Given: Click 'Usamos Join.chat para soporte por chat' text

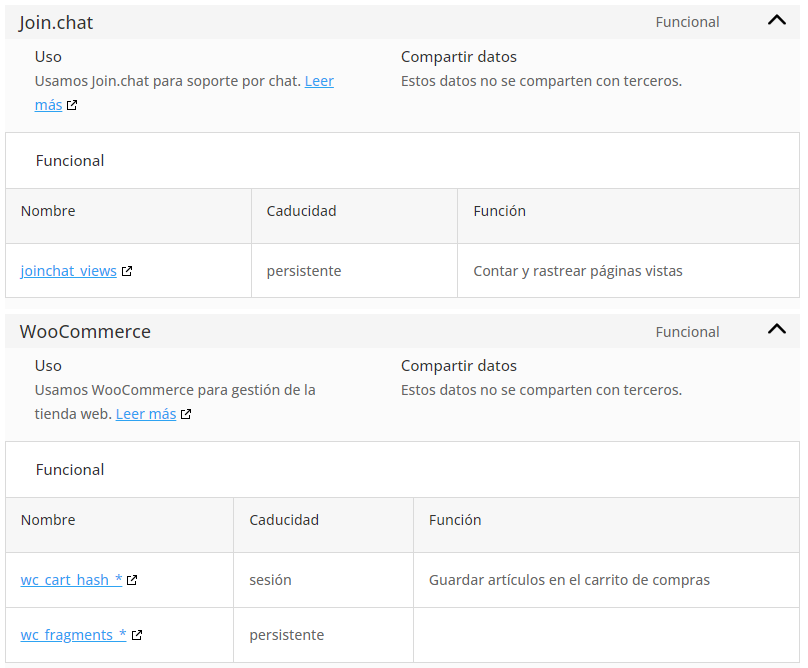Looking at the screenshot, I should 167,81.
